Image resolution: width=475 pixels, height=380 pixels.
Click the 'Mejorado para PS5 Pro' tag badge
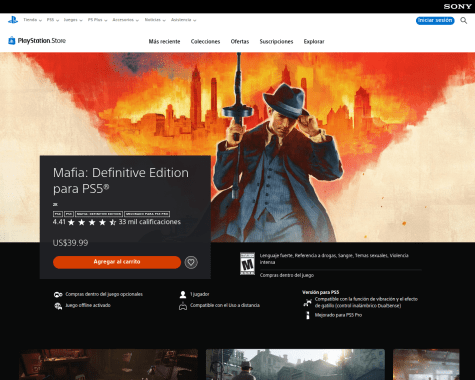pyautogui.click(x=147, y=214)
